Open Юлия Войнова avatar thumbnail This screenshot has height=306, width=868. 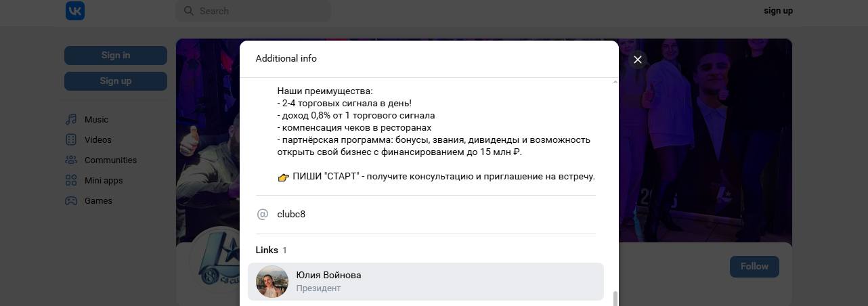pos(272,282)
